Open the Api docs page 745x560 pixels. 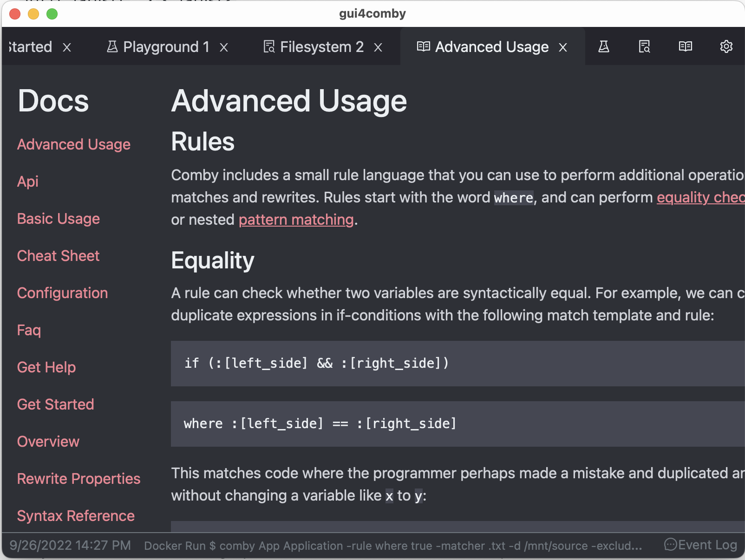tap(27, 182)
